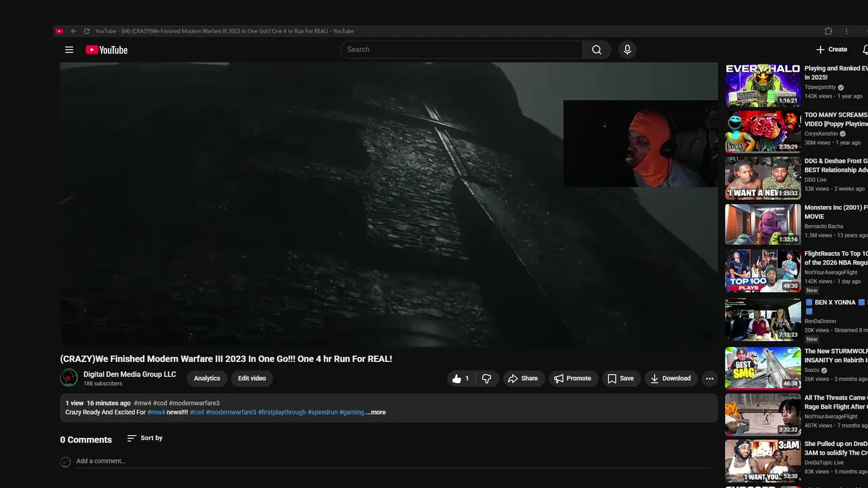Viewport: 868px width, 488px height.
Task: Open the #speedrun hashtag
Action: [322, 412]
